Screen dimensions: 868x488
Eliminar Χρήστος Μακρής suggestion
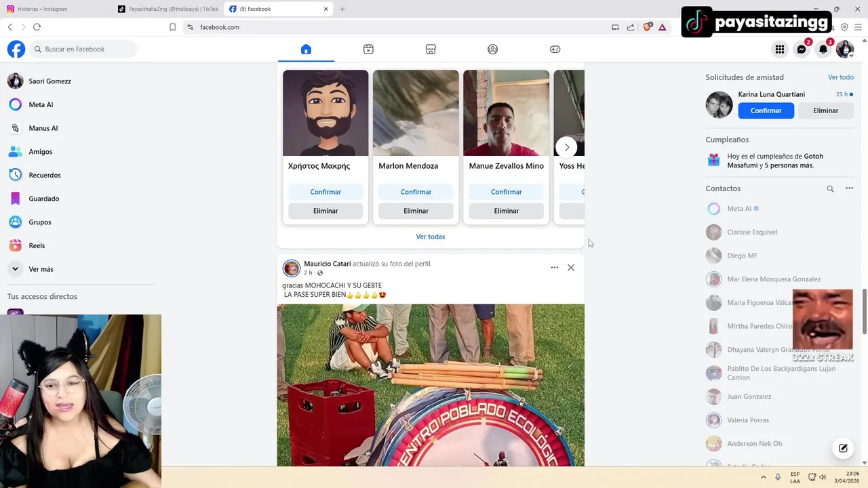coord(325,211)
